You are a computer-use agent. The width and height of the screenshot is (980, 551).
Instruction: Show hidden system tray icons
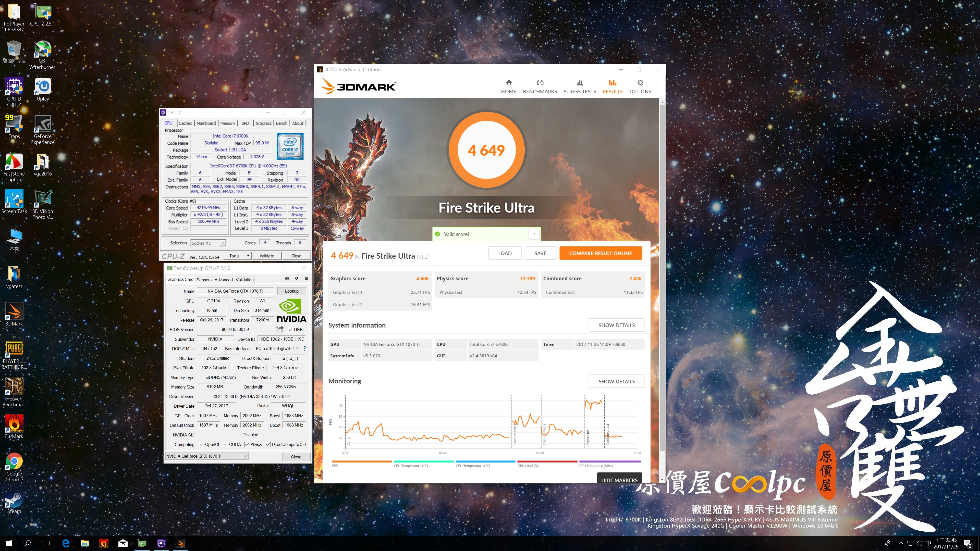pos(901,543)
